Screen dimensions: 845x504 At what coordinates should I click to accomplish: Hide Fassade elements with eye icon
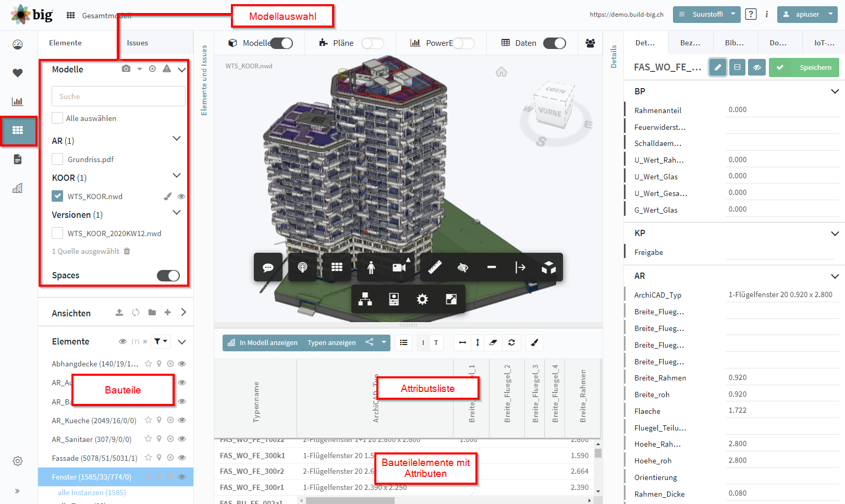[182, 458]
